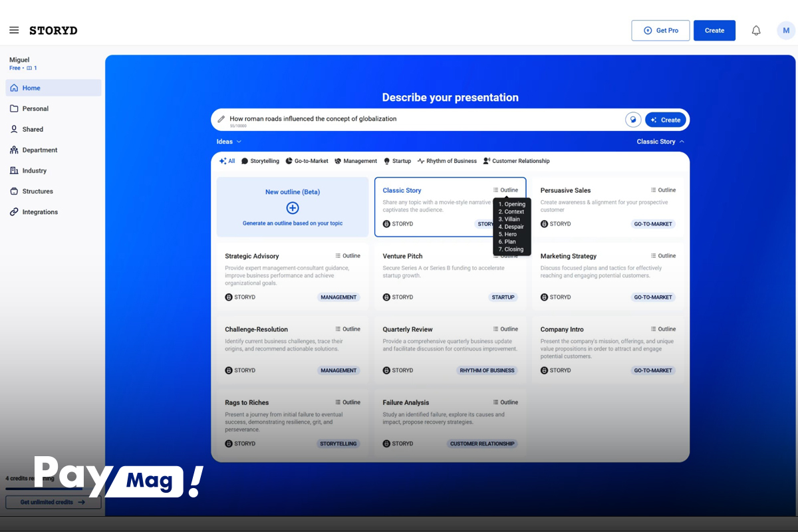798x532 pixels.
Task: Click the round theme icon beside Create
Action: 633,120
